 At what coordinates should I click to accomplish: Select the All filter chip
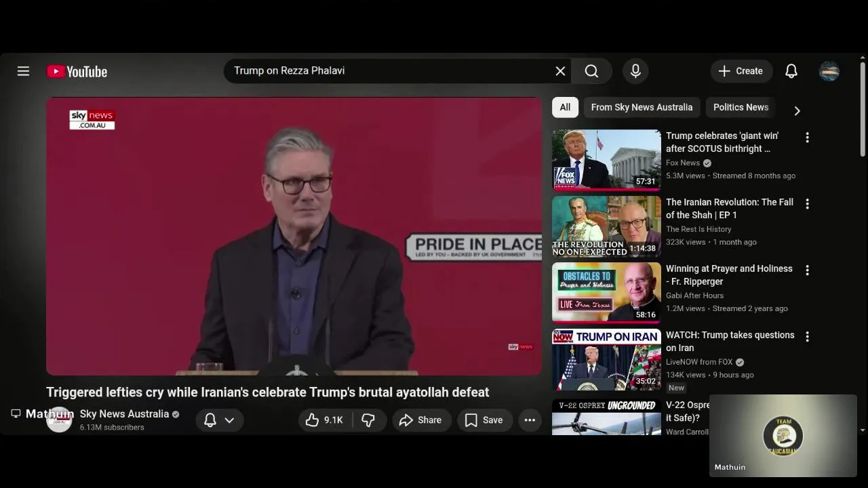tap(565, 107)
